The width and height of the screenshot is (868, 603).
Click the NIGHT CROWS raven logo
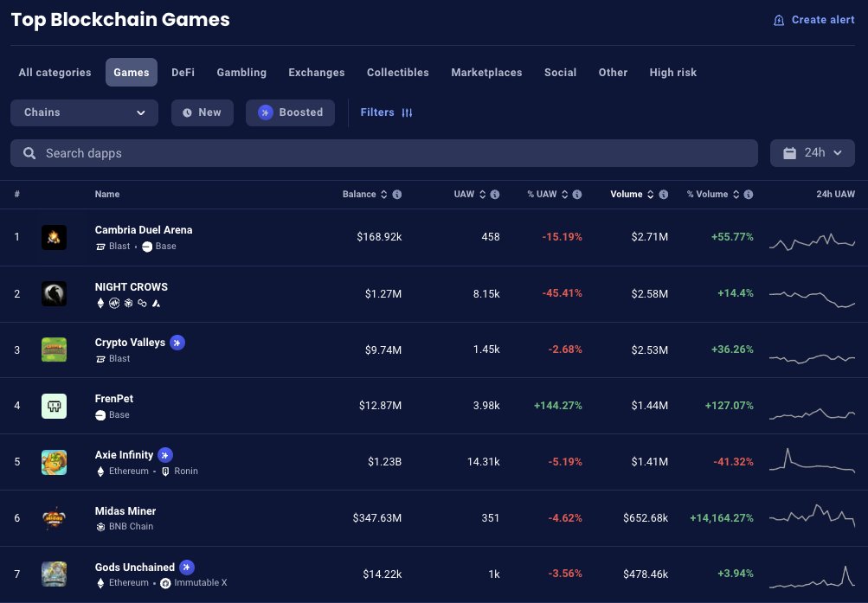[x=54, y=294]
